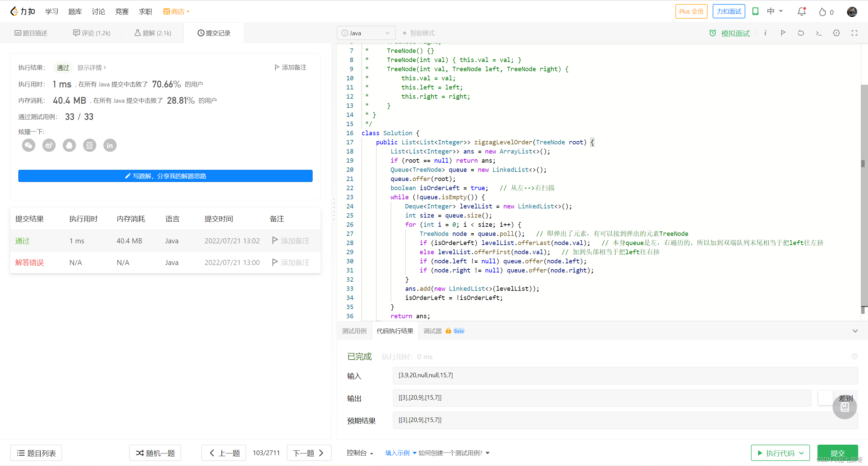Switch to the 题目描述 tab
This screenshot has height=466, width=868.
click(31, 33)
